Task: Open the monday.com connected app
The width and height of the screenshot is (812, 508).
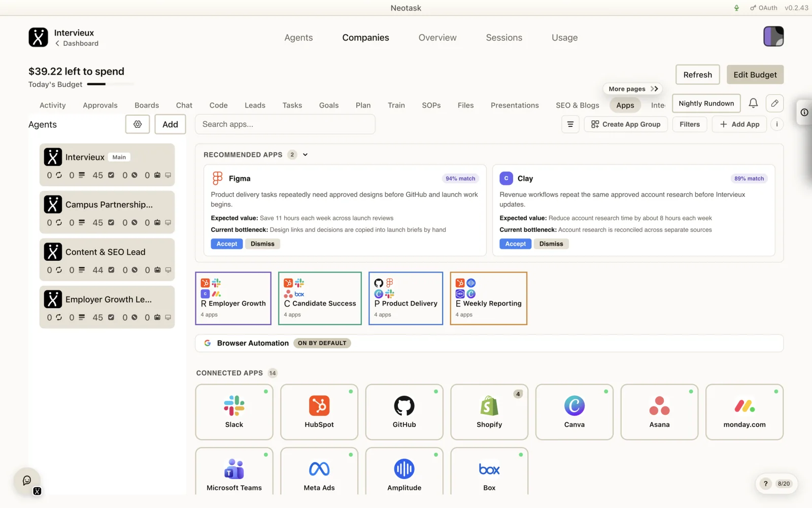Action: [x=745, y=412]
